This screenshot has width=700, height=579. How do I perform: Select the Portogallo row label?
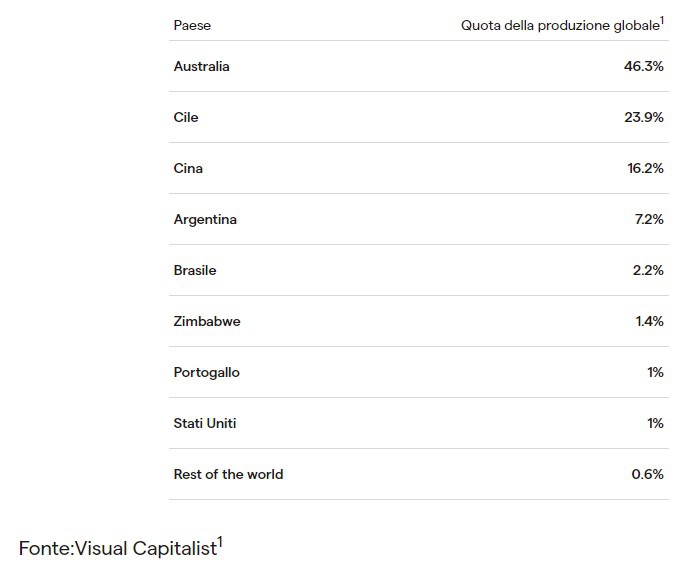(x=206, y=373)
